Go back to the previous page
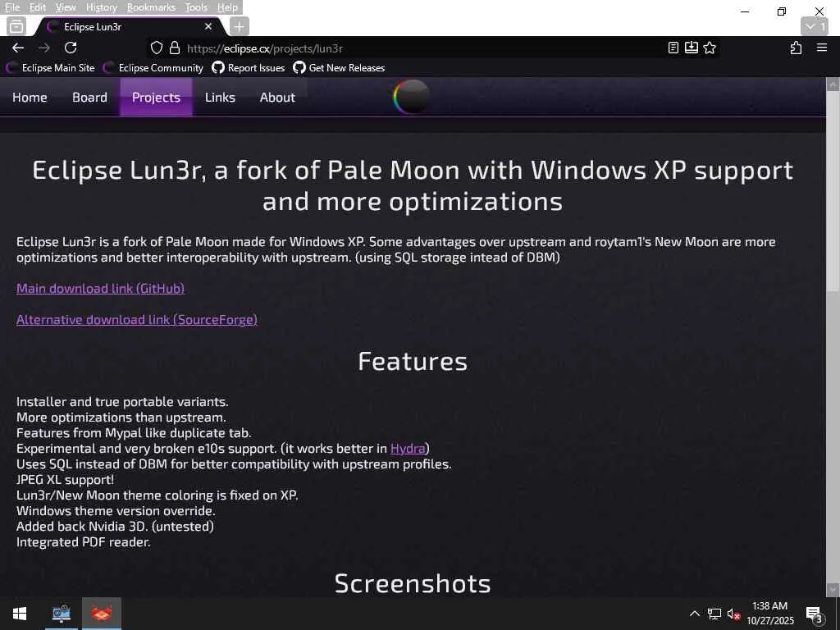 (x=18, y=48)
